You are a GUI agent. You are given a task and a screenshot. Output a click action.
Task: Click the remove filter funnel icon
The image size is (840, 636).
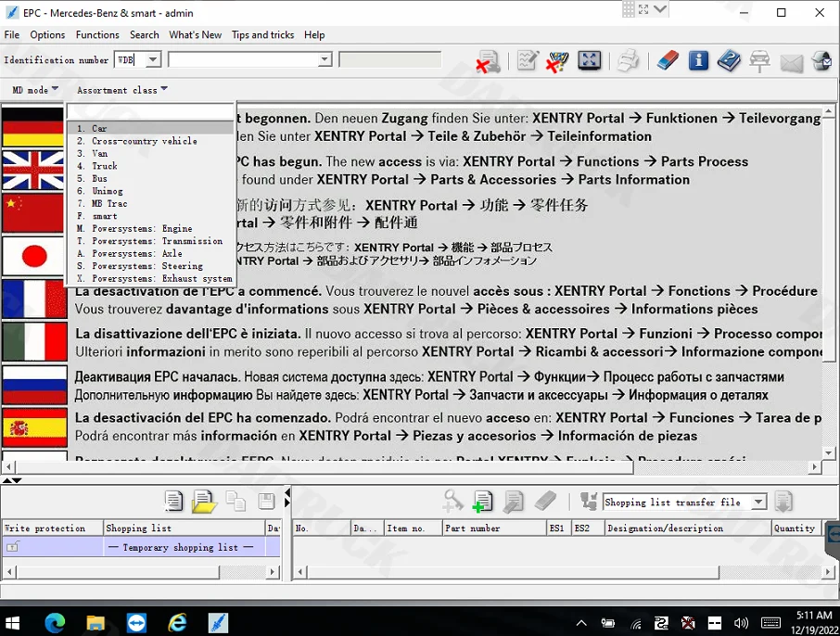click(557, 61)
